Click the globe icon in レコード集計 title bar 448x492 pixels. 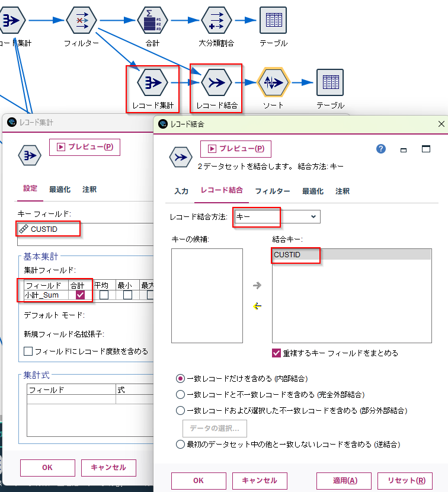click(x=12, y=122)
